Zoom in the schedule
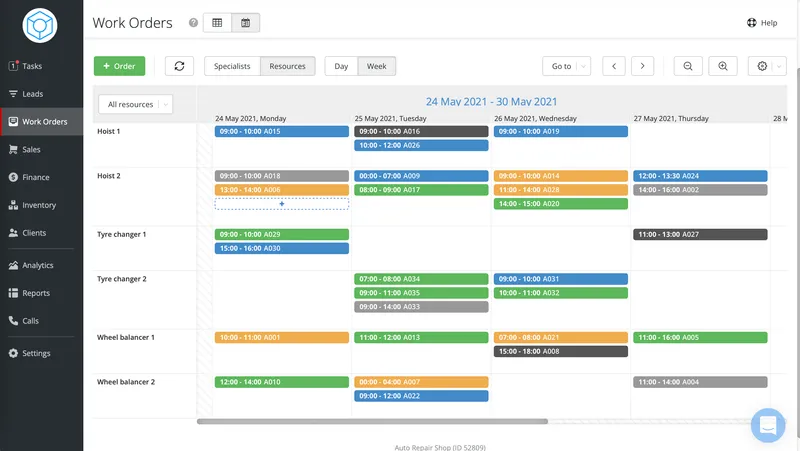 pos(722,66)
